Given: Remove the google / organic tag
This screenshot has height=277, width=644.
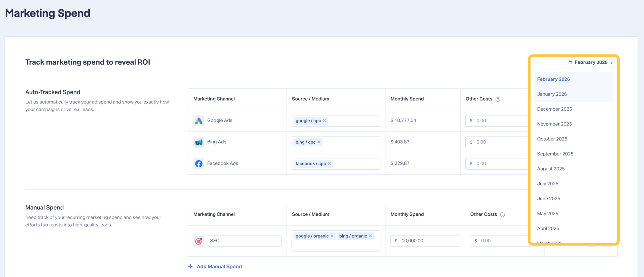Looking at the screenshot, I should (x=332, y=236).
